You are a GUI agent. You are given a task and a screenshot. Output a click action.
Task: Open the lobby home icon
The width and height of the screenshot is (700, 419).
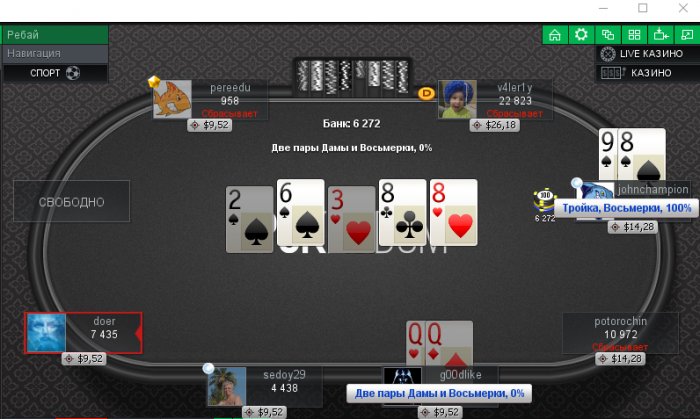pyautogui.click(x=555, y=35)
